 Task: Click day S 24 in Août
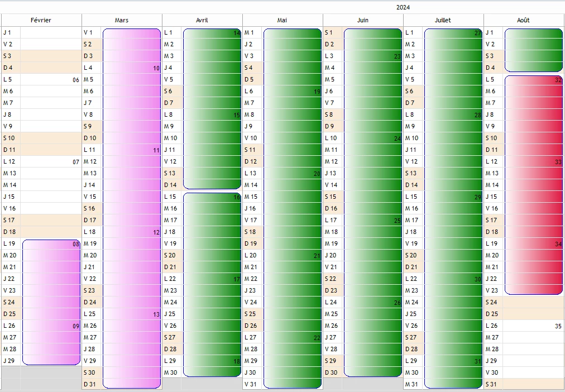491,302
